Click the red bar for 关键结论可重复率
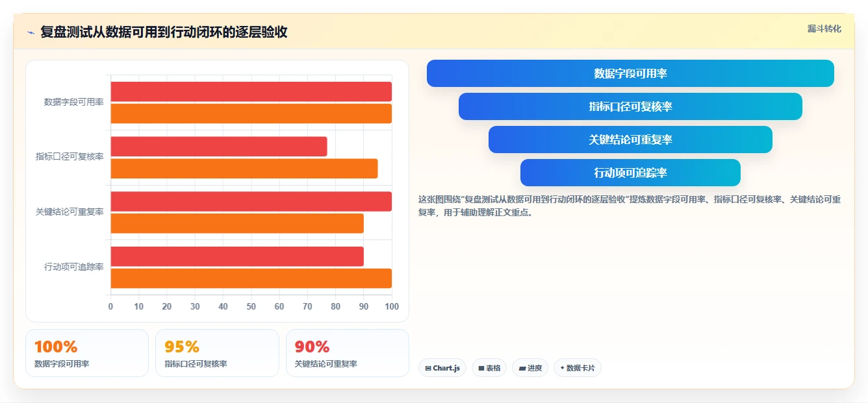868x403 pixels. point(251,201)
